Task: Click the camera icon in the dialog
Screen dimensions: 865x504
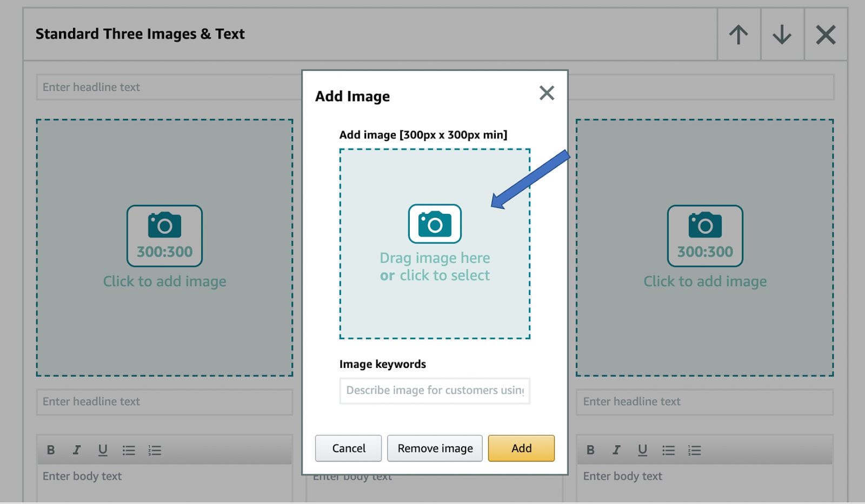Action: point(435,224)
